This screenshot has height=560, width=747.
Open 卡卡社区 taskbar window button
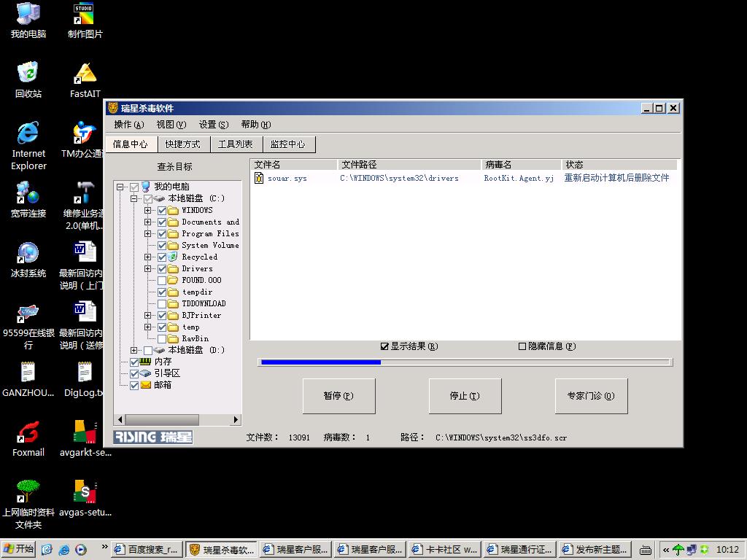(444, 550)
